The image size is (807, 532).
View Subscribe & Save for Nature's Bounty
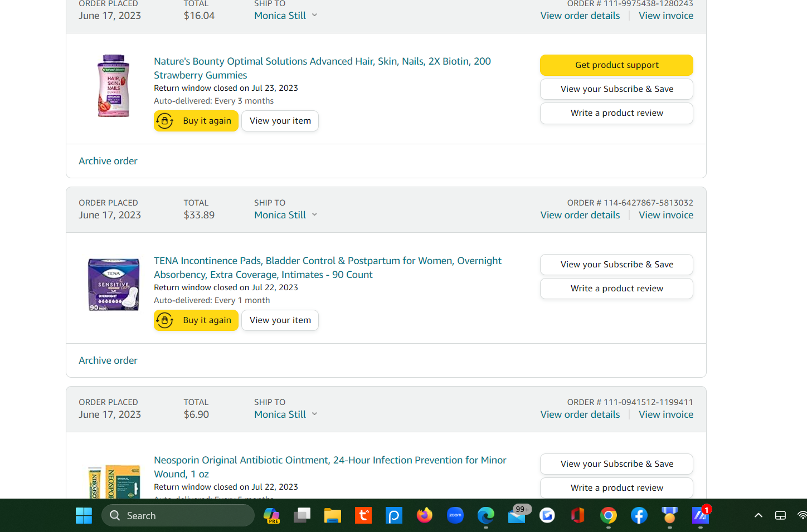pyautogui.click(x=616, y=89)
